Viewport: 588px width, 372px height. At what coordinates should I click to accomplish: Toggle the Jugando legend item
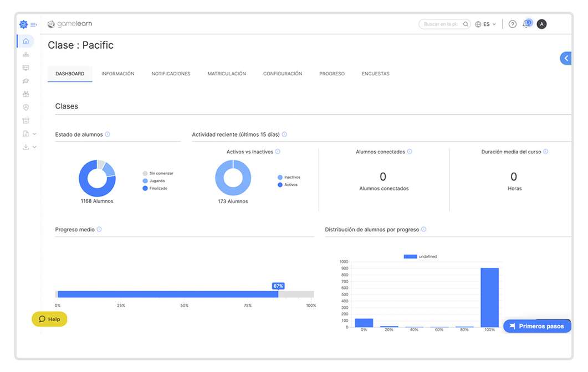(x=154, y=181)
